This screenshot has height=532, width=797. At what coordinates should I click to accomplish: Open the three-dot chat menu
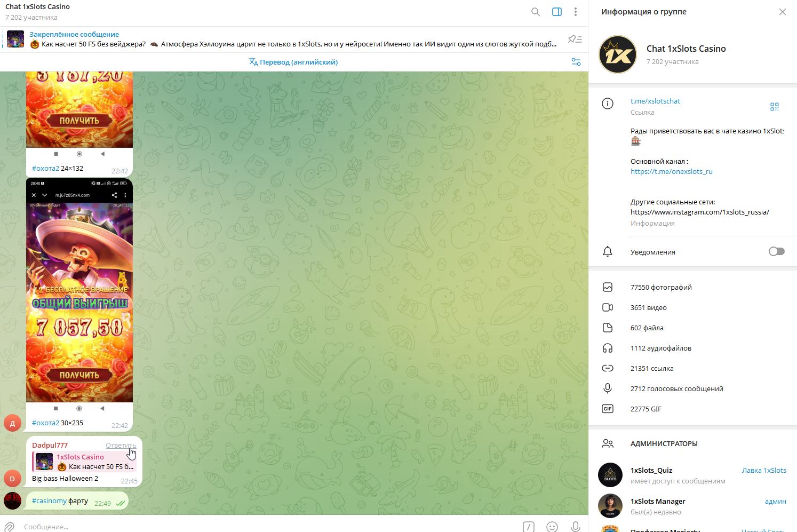(576, 12)
